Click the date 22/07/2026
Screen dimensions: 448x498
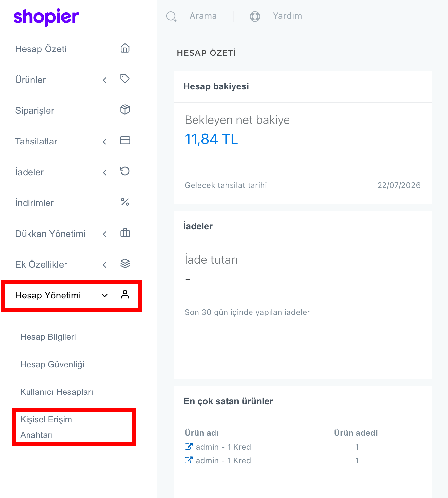(399, 185)
